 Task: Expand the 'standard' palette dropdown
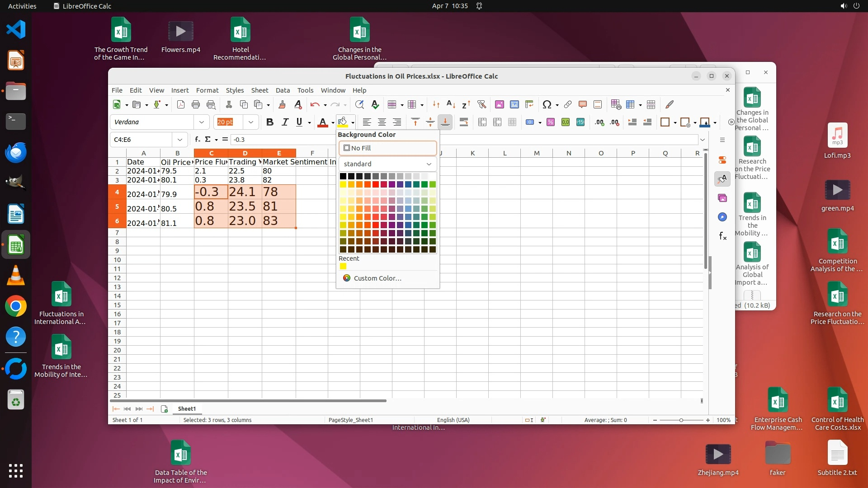429,164
